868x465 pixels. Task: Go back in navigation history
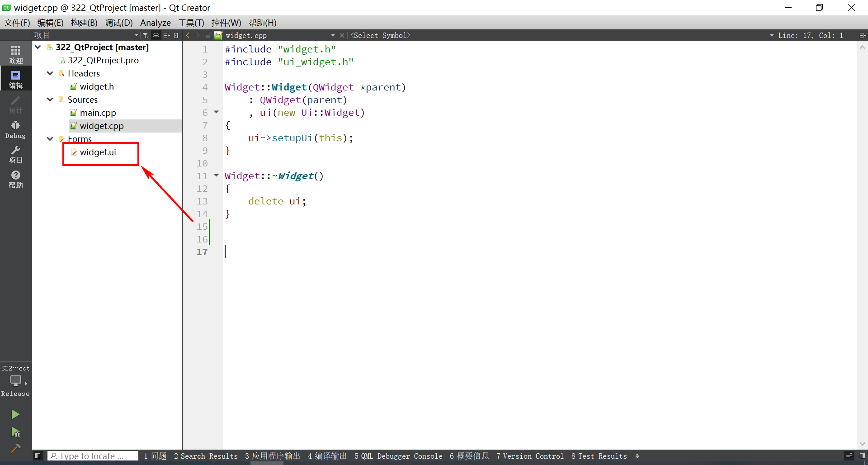click(x=188, y=35)
